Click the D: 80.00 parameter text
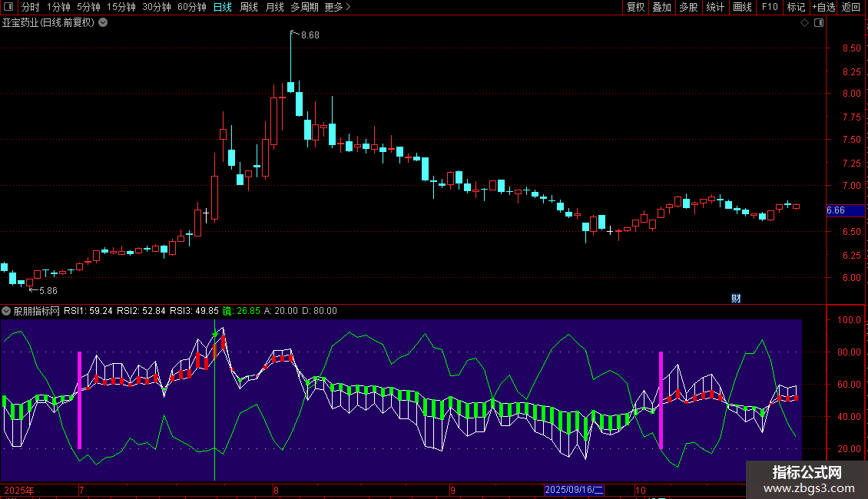 pos(320,311)
